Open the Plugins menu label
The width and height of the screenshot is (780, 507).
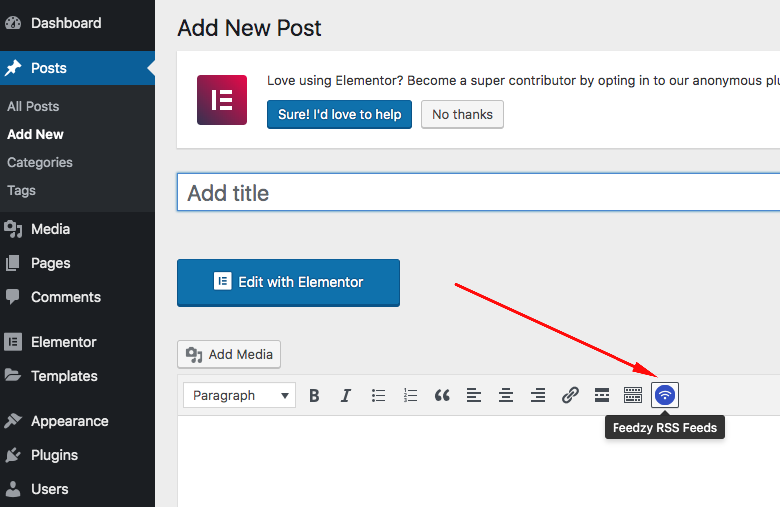coord(55,455)
